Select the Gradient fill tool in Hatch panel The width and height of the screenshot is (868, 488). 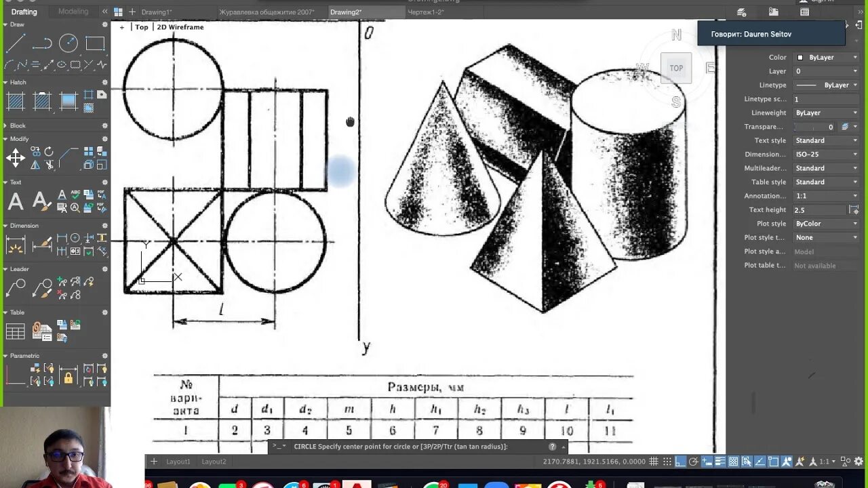coord(68,102)
